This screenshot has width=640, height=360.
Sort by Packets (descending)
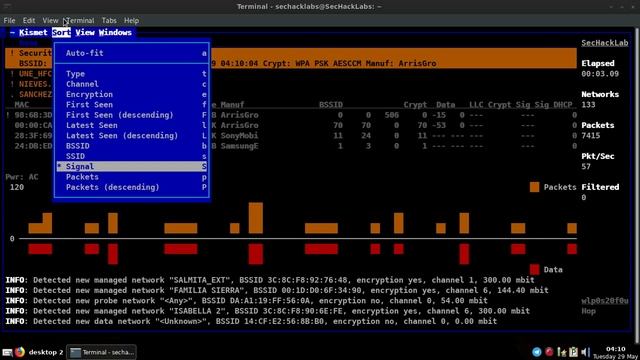(132, 187)
